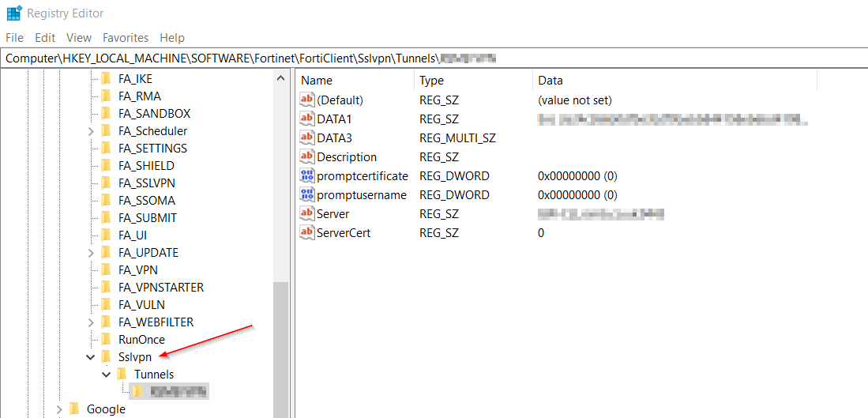Select the FA_SSOMA folder icon
868x418 pixels.
107,201
